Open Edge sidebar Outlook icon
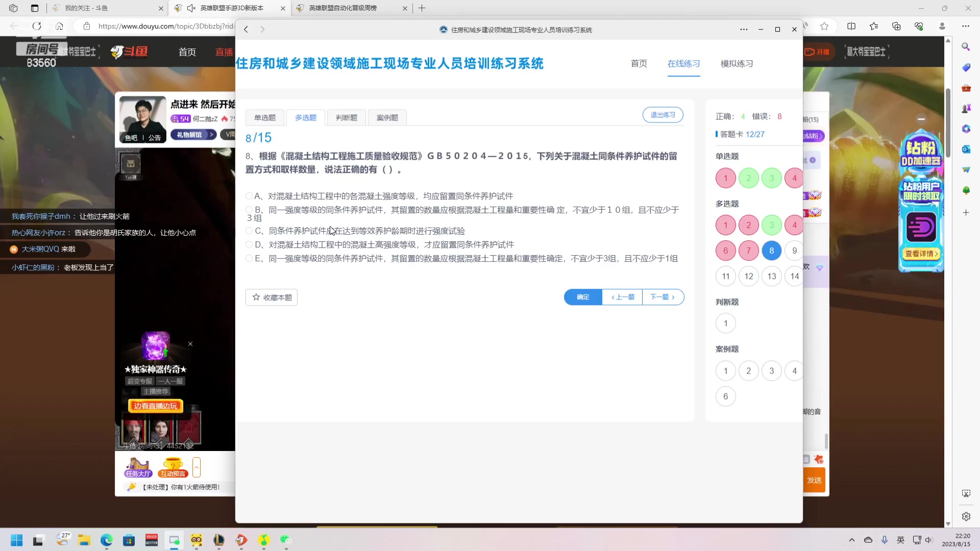 coord(966,149)
